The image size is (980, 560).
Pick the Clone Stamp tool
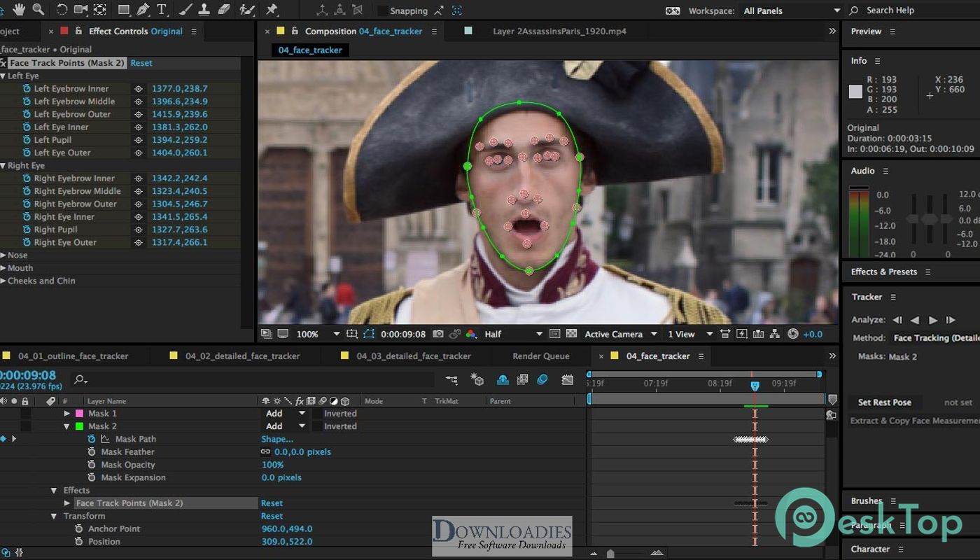tap(204, 9)
